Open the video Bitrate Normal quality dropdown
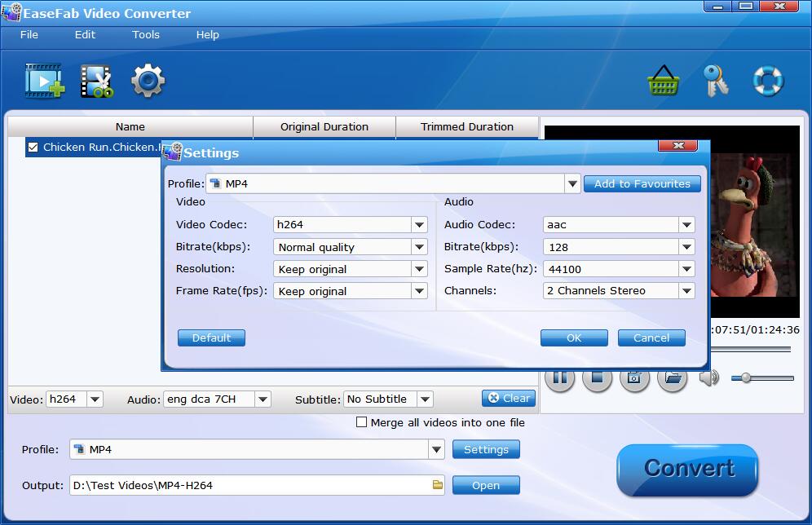Image resolution: width=812 pixels, height=525 pixels. click(420, 247)
